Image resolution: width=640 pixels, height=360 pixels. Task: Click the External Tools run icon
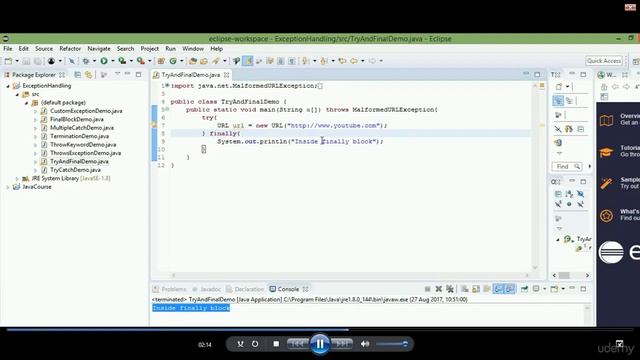[x=141, y=61]
